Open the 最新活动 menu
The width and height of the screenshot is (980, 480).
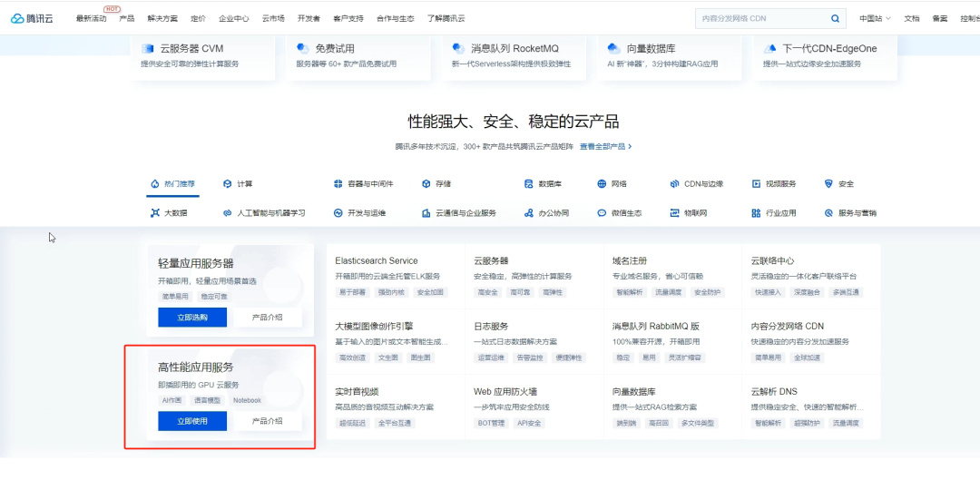(x=92, y=19)
